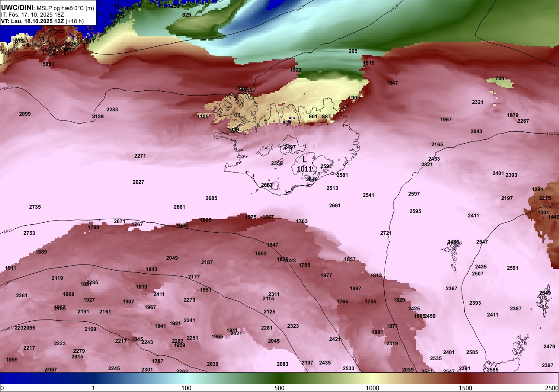Screen dimensions: 559x392
Task: Click the height value 1819
Action: (141, 287)
